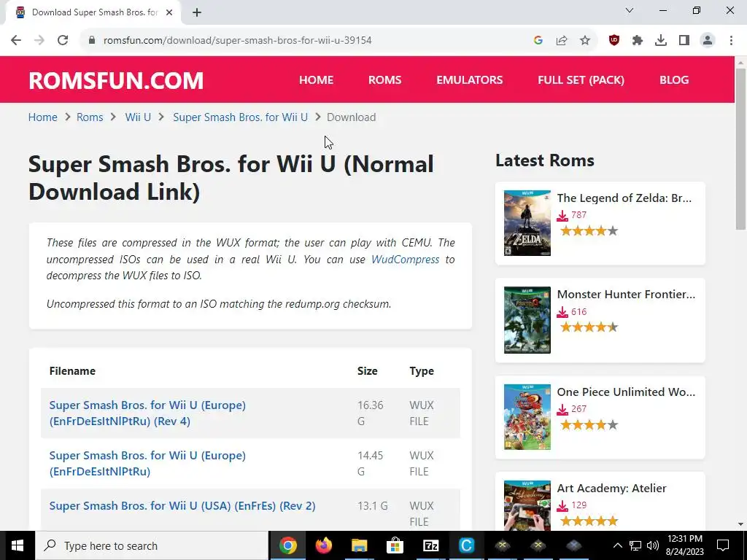Toggle the side panel icon
This screenshot has height=560, width=747.
[x=684, y=41]
